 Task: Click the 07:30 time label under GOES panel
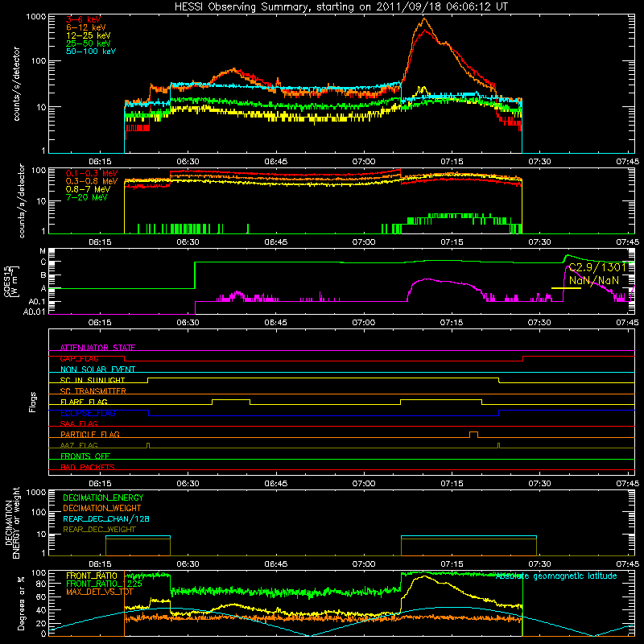539,322
